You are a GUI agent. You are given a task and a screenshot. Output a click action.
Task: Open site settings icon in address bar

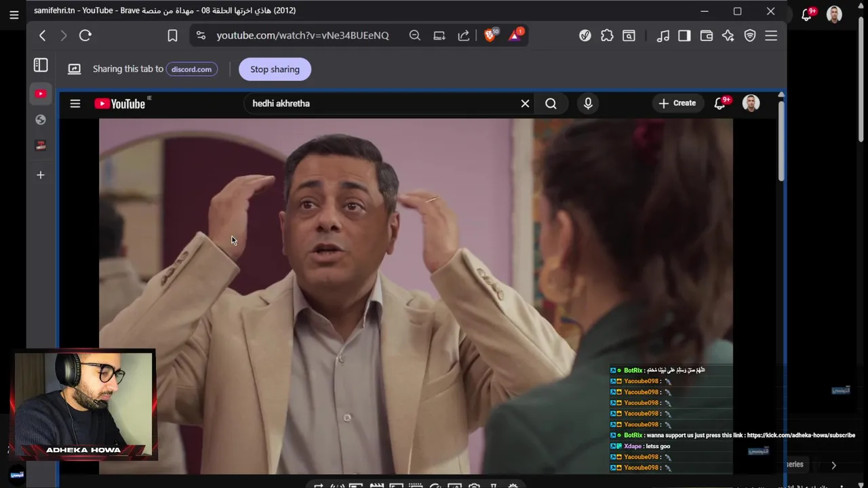click(x=200, y=35)
